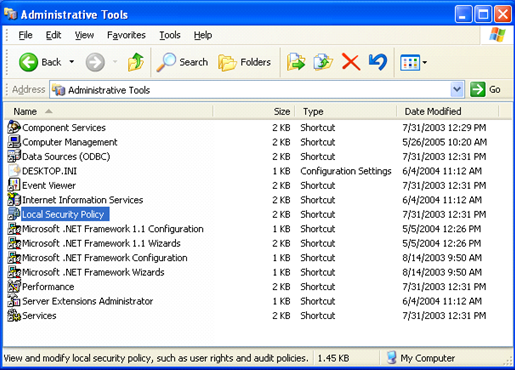Expand the Address bar dropdown

[457, 90]
